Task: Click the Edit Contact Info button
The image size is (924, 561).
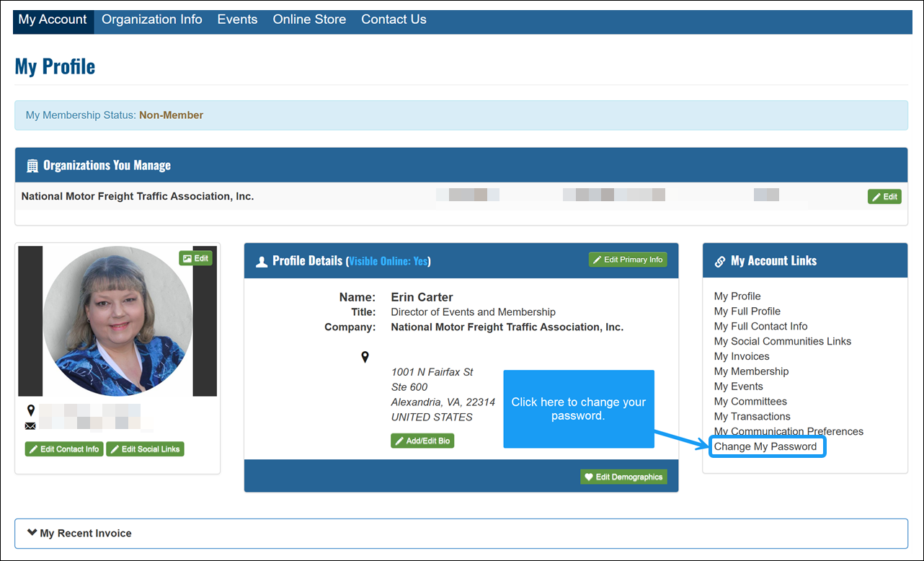Action: click(x=64, y=449)
